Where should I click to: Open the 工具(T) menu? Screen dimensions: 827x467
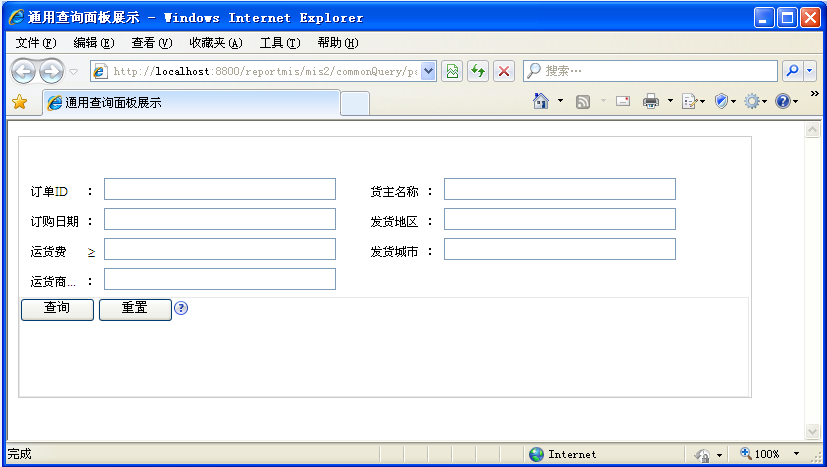[280, 43]
